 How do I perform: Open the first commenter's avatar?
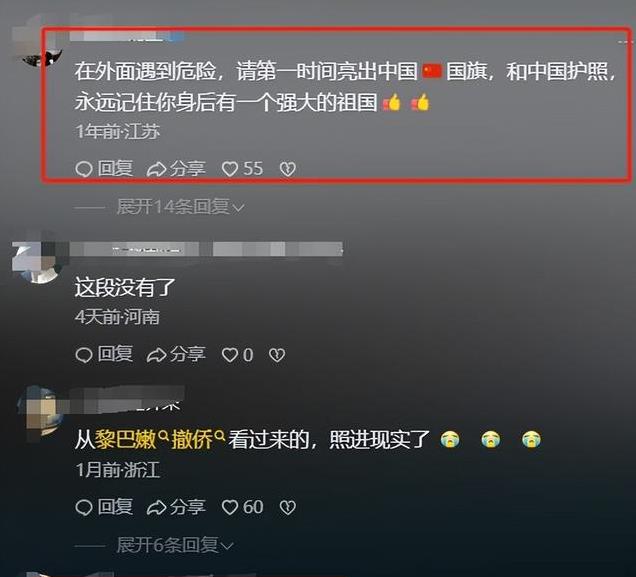(x=39, y=45)
